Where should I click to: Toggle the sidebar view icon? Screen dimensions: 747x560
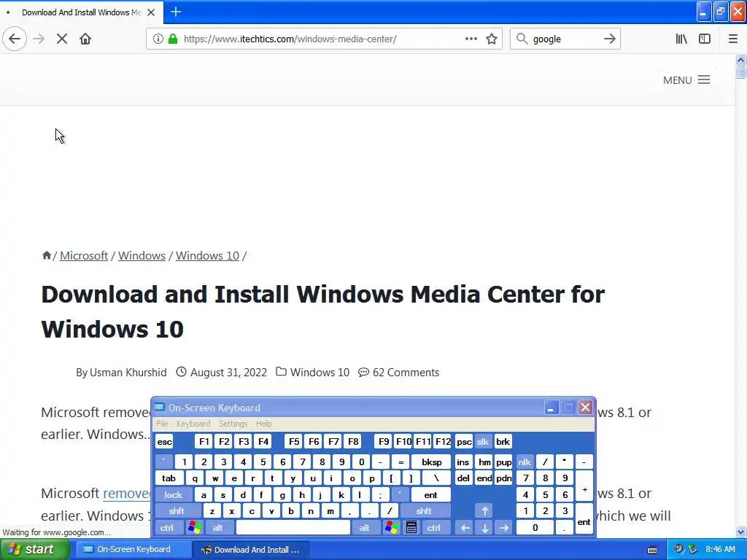click(705, 39)
